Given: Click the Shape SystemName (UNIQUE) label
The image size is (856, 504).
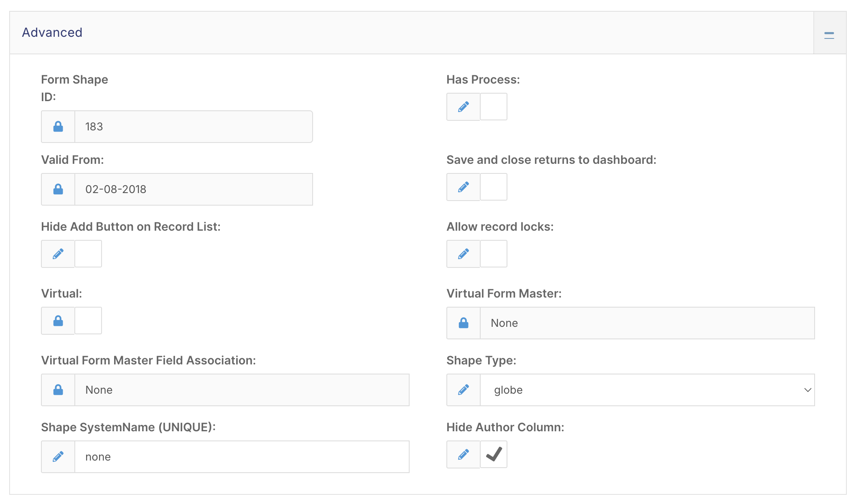Looking at the screenshot, I should 128,427.
